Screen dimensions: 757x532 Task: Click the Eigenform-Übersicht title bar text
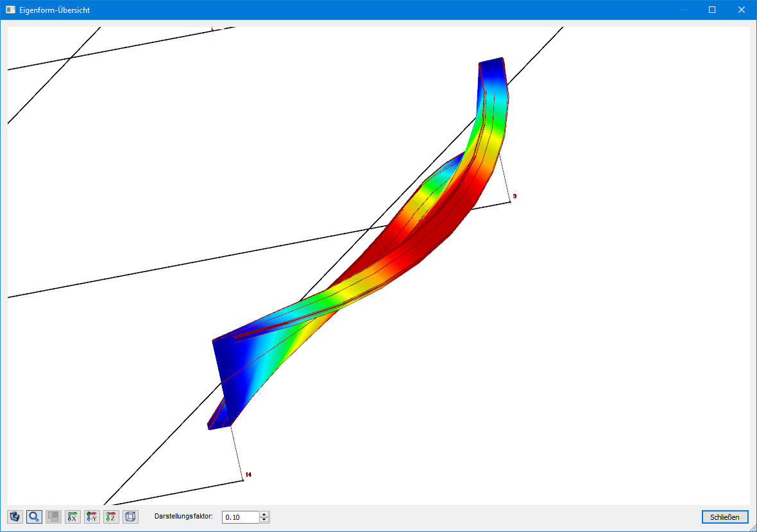point(55,9)
